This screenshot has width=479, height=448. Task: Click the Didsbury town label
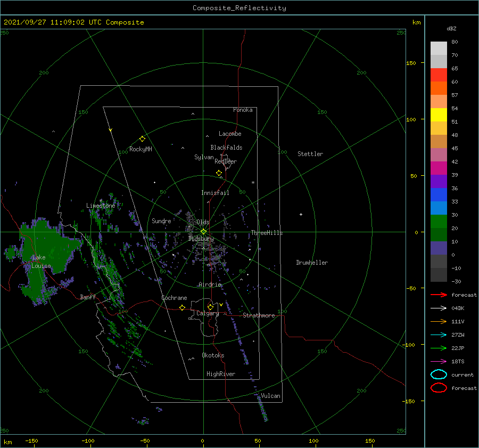coord(201,239)
